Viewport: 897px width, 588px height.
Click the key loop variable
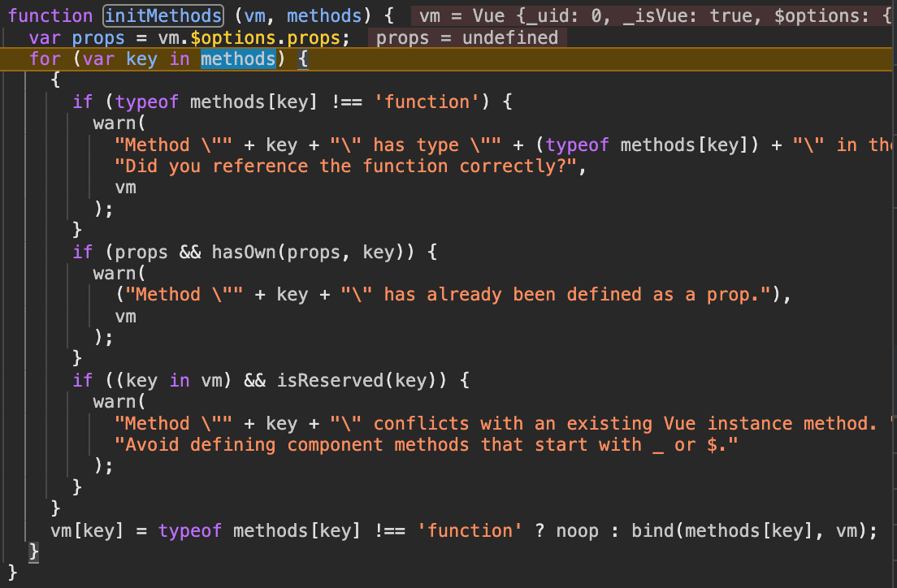(x=141, y=58)
